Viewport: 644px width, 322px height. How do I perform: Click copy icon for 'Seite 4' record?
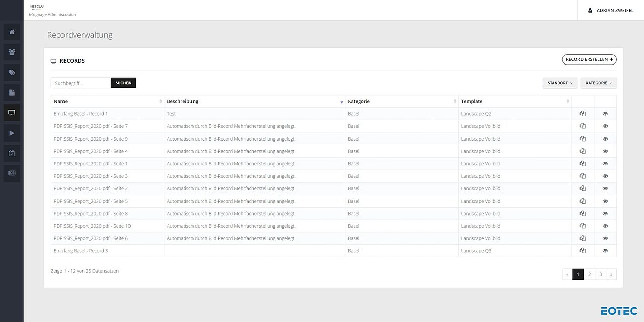(x=583, y=151)
